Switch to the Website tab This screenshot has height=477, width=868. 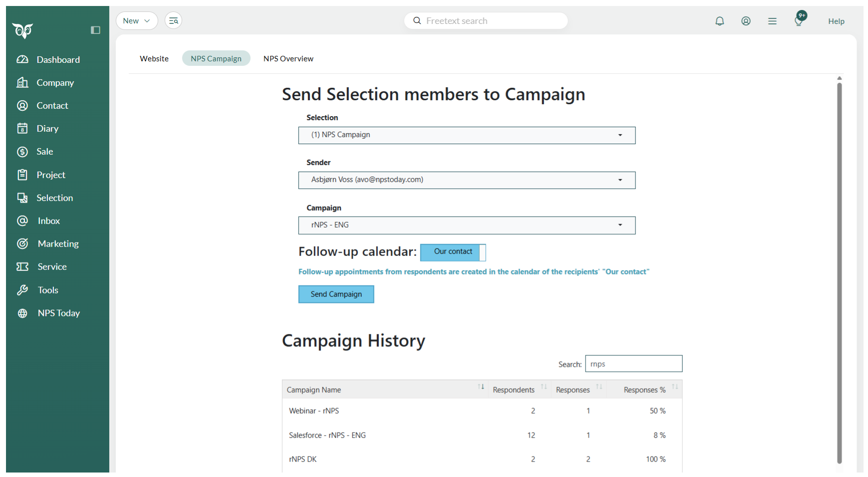click(154, 59)
